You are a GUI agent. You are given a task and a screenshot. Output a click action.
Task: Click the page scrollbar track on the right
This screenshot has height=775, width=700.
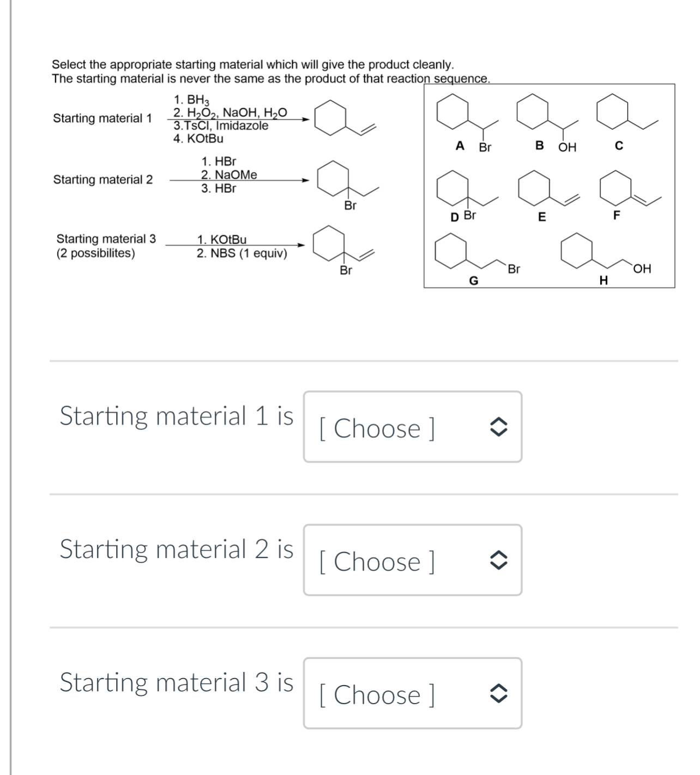click(697, 382)
